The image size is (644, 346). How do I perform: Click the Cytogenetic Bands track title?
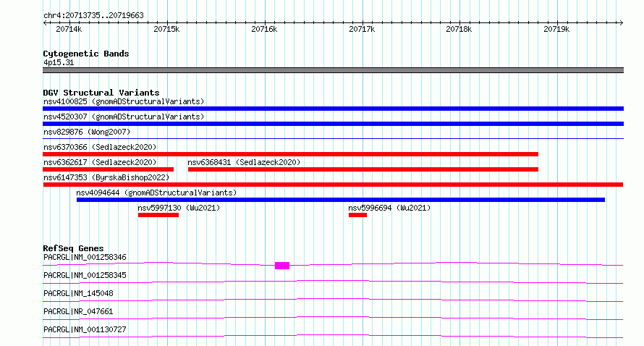tap(86, 54)
